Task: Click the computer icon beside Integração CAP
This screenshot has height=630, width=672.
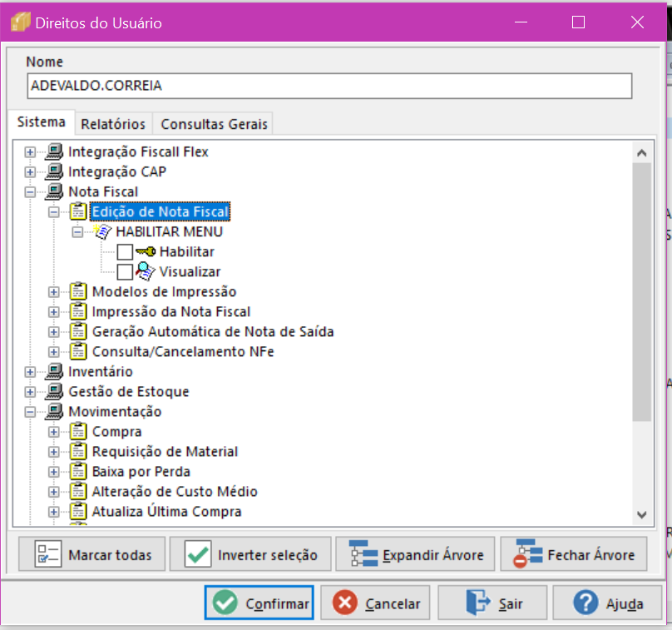Action: (x=54, y=171)
